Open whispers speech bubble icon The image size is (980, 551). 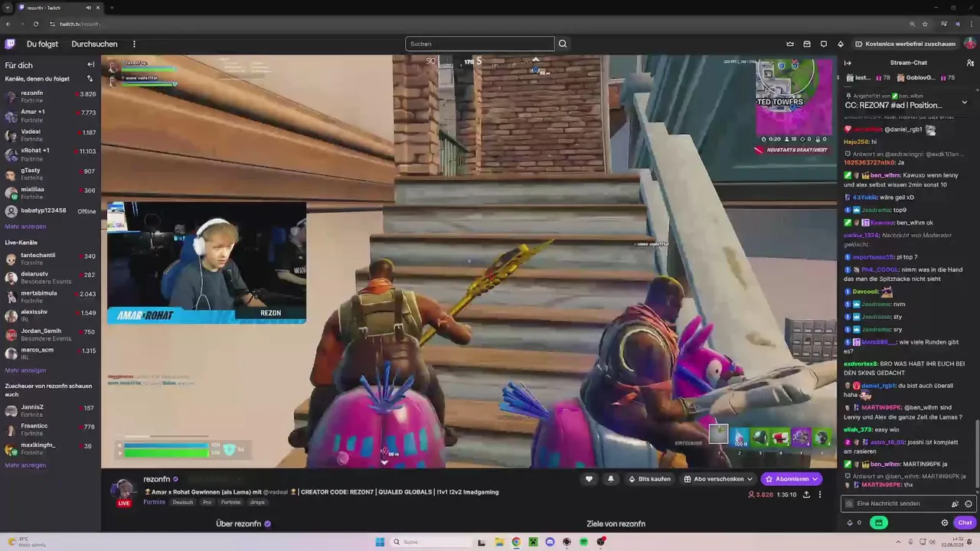click(x=824, y=44)
